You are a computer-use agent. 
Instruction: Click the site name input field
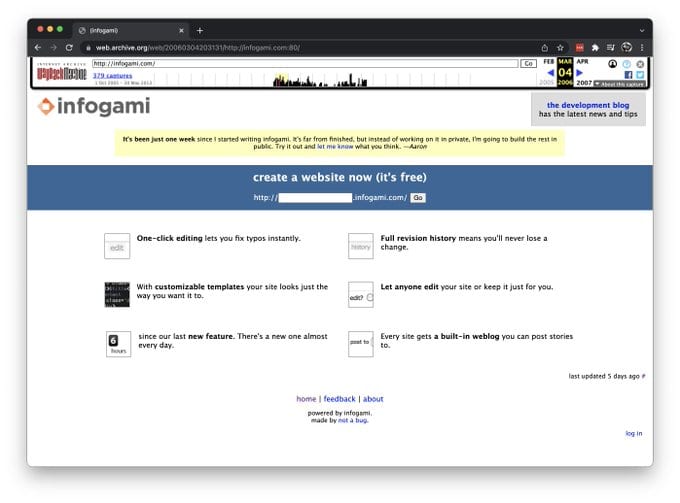coord(315,198)
